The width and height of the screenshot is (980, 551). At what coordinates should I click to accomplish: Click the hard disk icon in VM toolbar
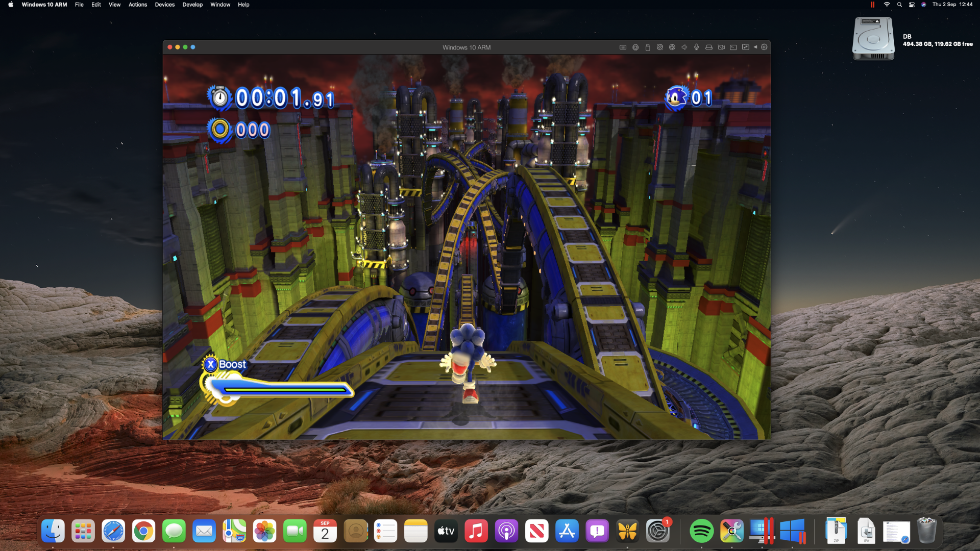709,47
